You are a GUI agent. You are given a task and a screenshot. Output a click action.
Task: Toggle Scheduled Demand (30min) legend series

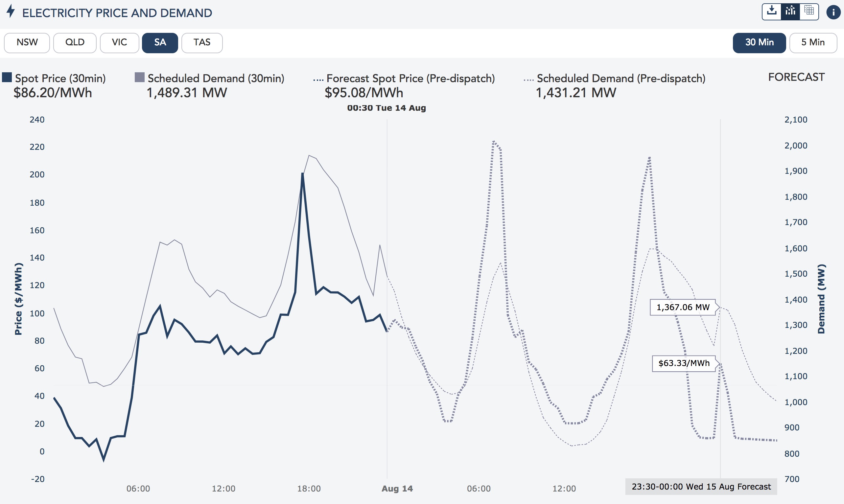click(x=216, y=79)
